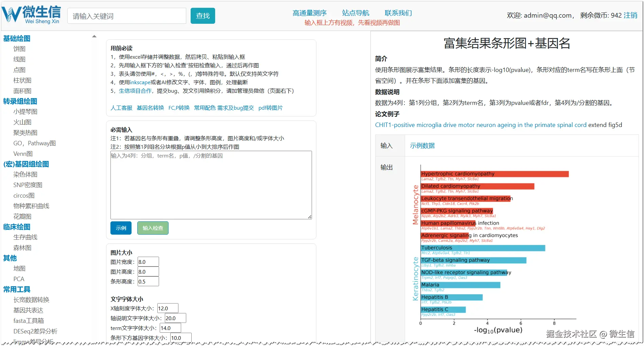Open the 面积图 chart tool
This screenshot has width=644, height=348.
tap(22, 91)
